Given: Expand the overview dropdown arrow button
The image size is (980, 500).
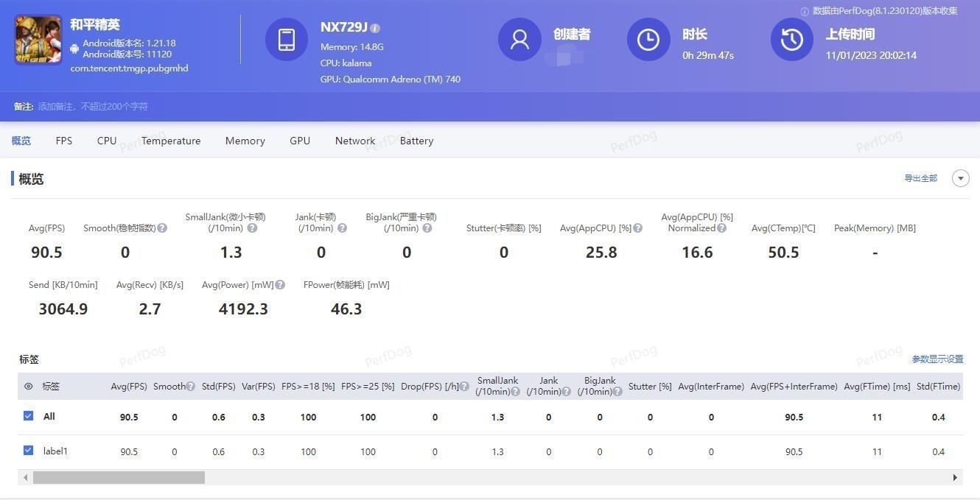Looking at the screenshot, I should coord(960,178).
